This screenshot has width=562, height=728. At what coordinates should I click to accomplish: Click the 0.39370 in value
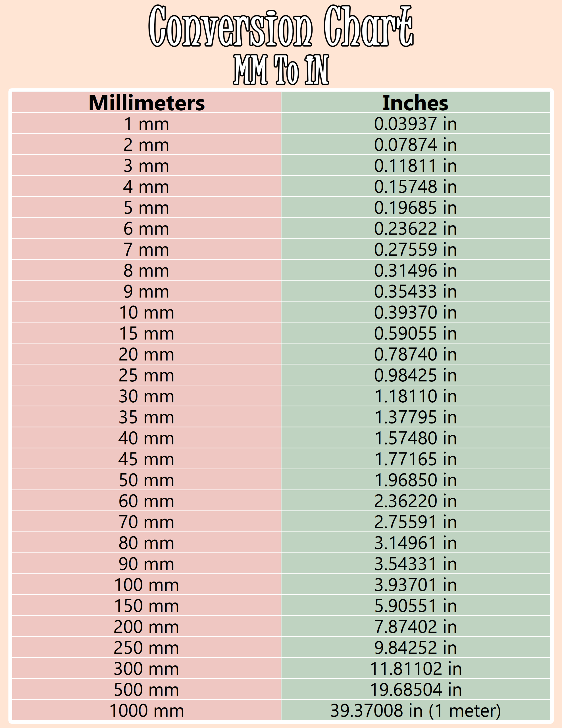click(x=415, y=312)
